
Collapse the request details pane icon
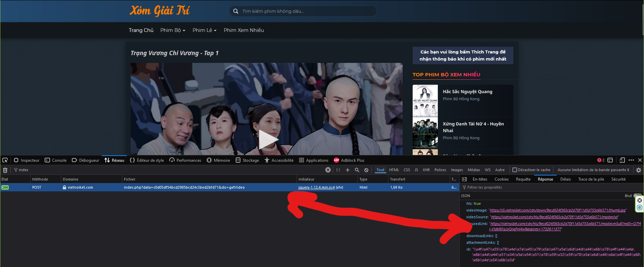pyautogui.click(x=464, y=180)
